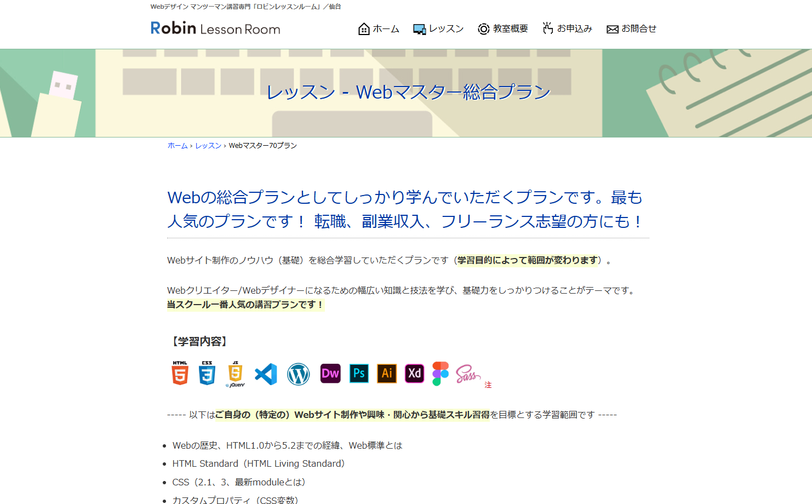Click the Adobe Photoshop icon
The image size is (812, 504).
(x=359, y=374)
